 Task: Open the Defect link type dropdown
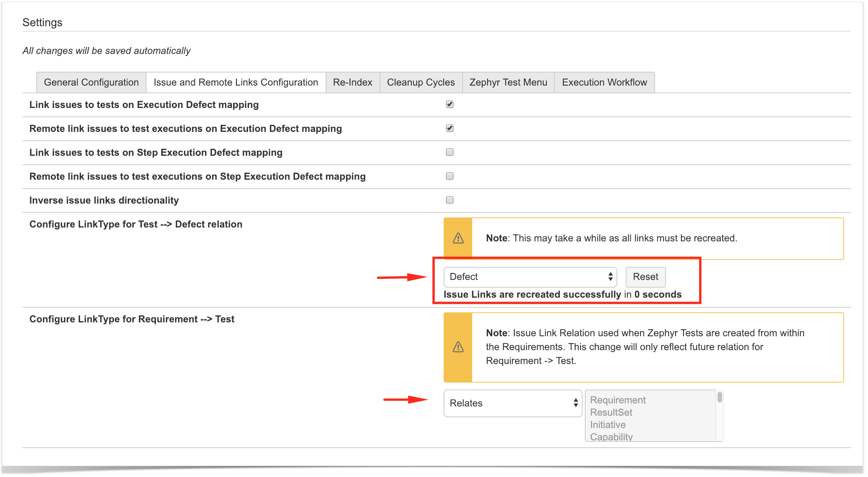coord(530,277)
